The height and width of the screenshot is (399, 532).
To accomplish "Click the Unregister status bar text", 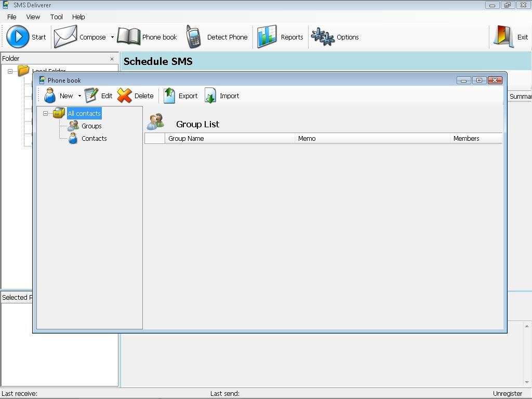I will pos(507,394).
